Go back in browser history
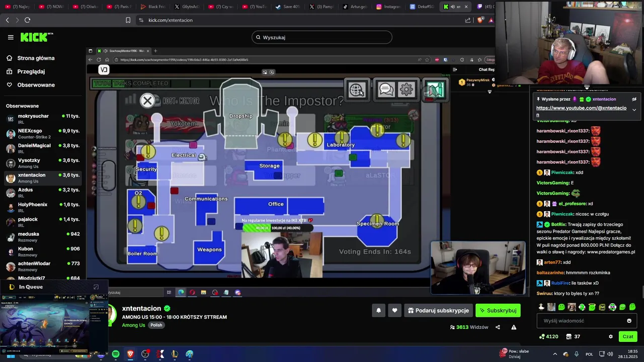The width and height of the screenshot is (644, 362). [x=7, y=20]
